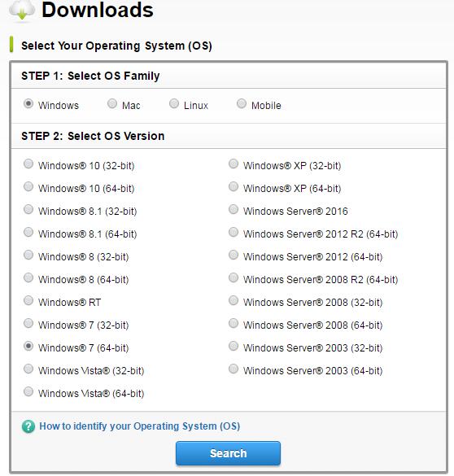Choose Windows RT as OS version
Viewport: 454px width, 476px height.
coord(28,300)
